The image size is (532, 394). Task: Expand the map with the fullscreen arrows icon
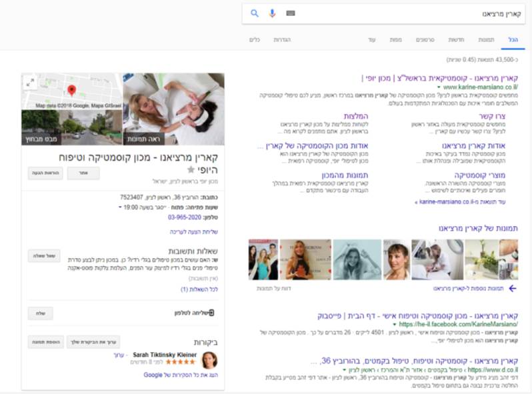coord(30,83)
